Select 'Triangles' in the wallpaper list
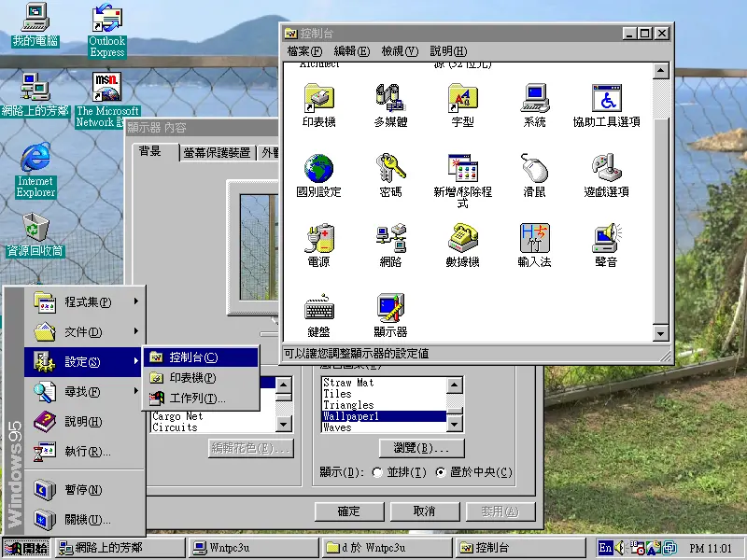The height and width of the screenshot is (560, 747). point(384,405)
